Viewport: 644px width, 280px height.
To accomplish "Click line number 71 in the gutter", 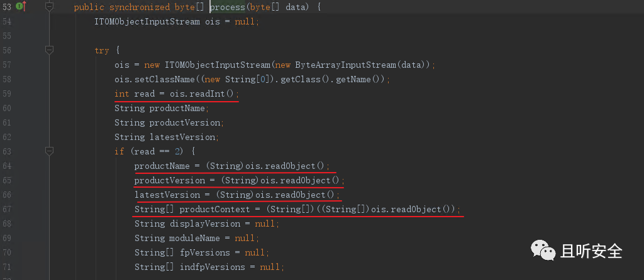I will point(7,267).
